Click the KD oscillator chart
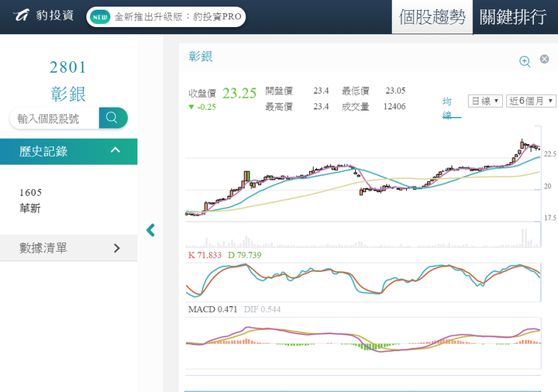Viewport: 558px width, 392px height. pyautogui.click(x=363, y=282)
